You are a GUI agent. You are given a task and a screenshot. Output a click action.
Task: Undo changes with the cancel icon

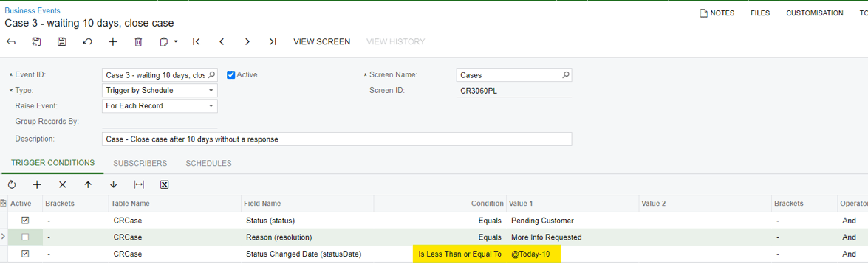pyautogui.click(x=87, y=41)
